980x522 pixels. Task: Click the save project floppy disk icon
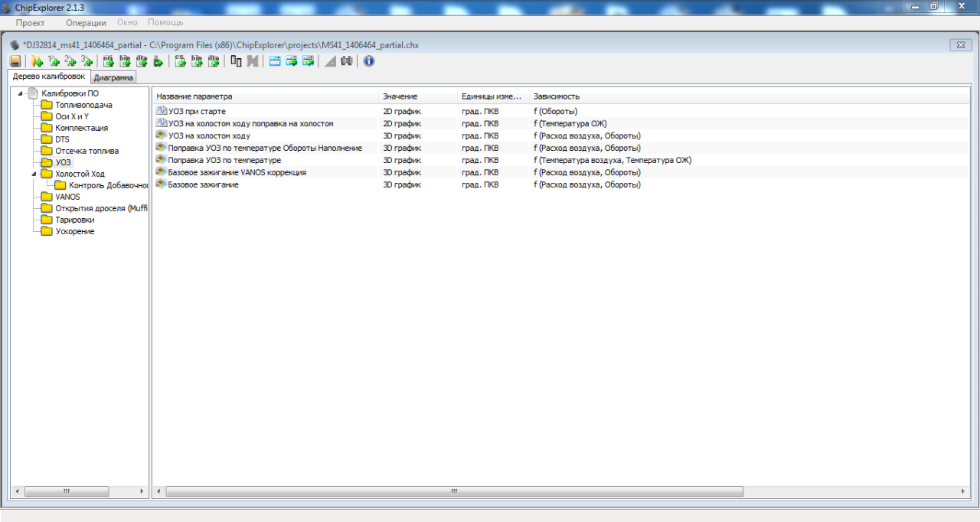tap(15, 61)
